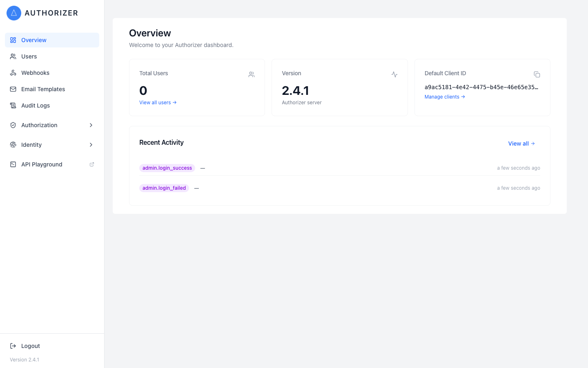Open the Overview menu item
The height and width of the screenshot is (368, 588).
[52, 40]
